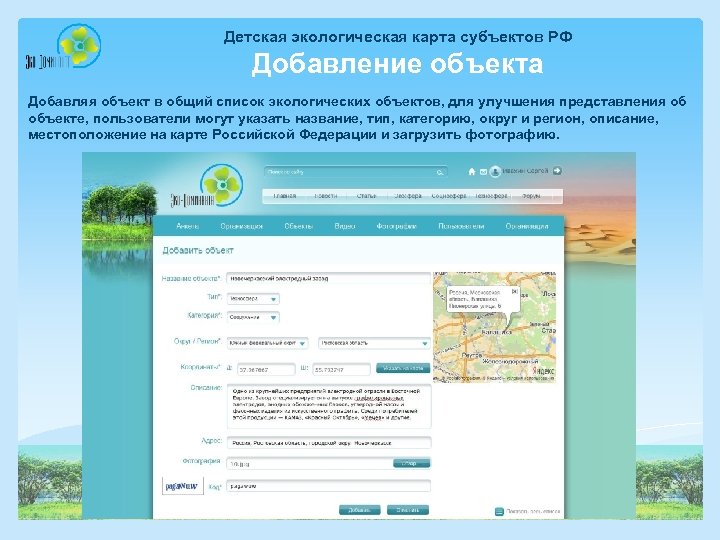Click the Очистить reset button

coord(408,510)
